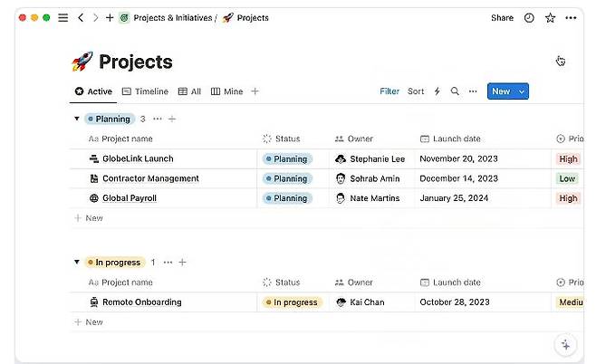Add a new view with plus icon
The image size is (596, 364).
[x=255, y=91]
